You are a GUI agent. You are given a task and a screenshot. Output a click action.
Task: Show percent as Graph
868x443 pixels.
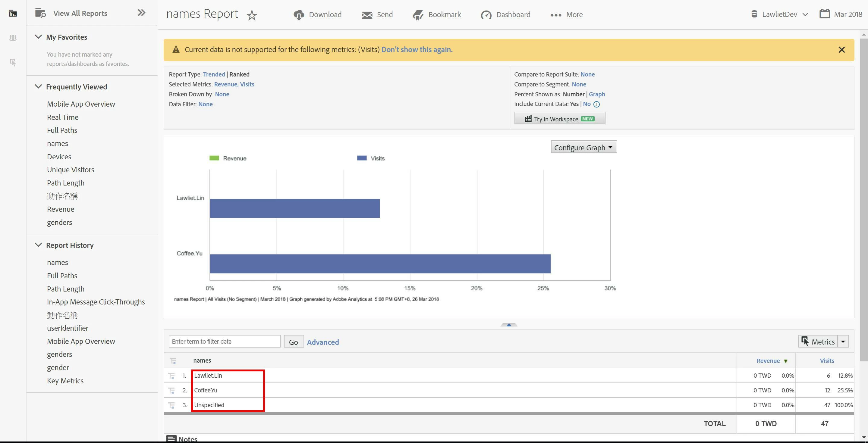[x=597, y=94]
